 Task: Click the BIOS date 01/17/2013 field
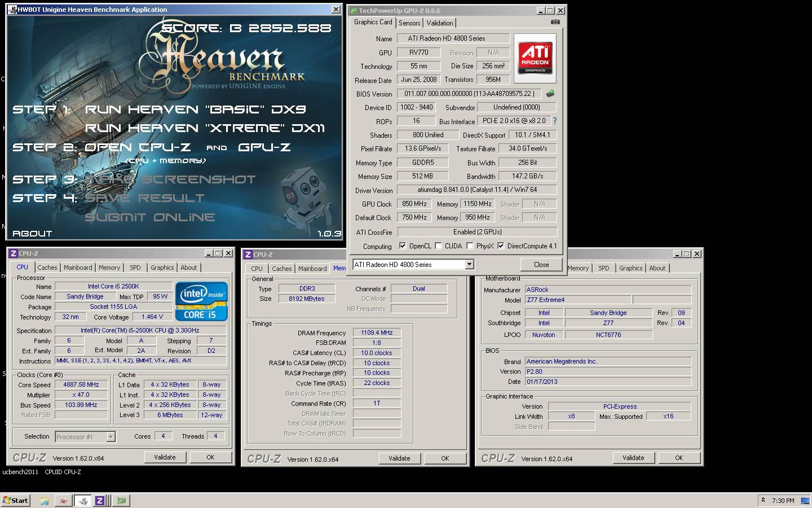[608, 382]
